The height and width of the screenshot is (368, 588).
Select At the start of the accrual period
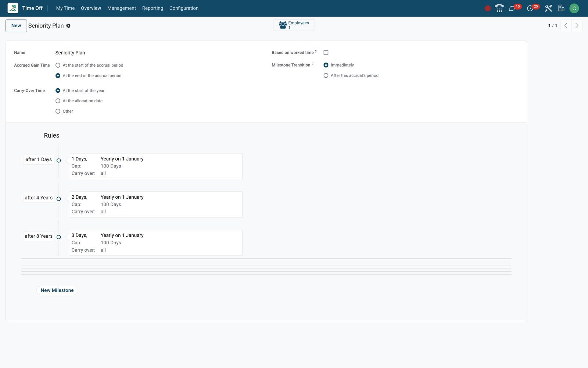tap(58, 65)
